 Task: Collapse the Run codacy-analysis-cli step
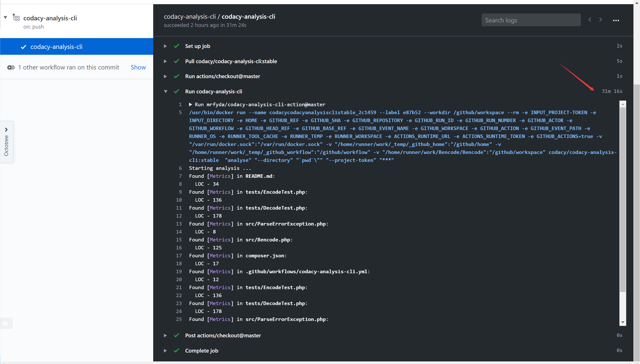(165, 91)
